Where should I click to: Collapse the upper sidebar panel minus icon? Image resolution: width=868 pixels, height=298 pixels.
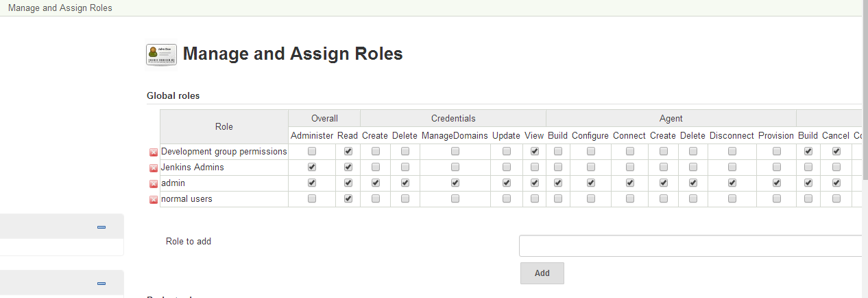tap(101, 227)
